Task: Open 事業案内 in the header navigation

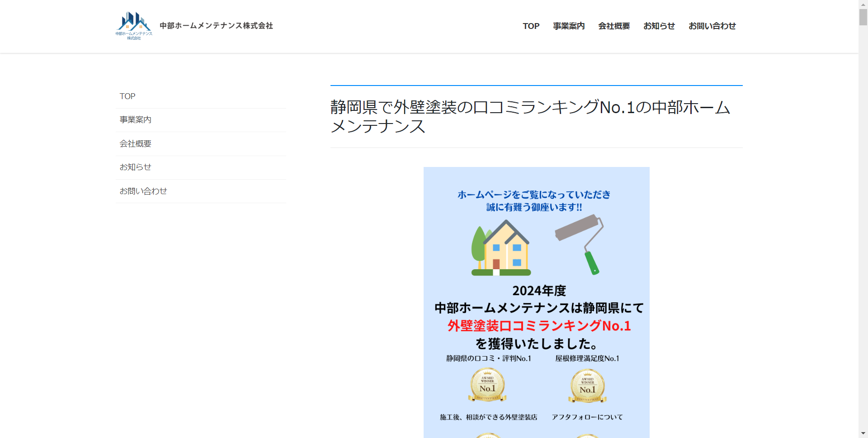Action: (x=569, y=26)
